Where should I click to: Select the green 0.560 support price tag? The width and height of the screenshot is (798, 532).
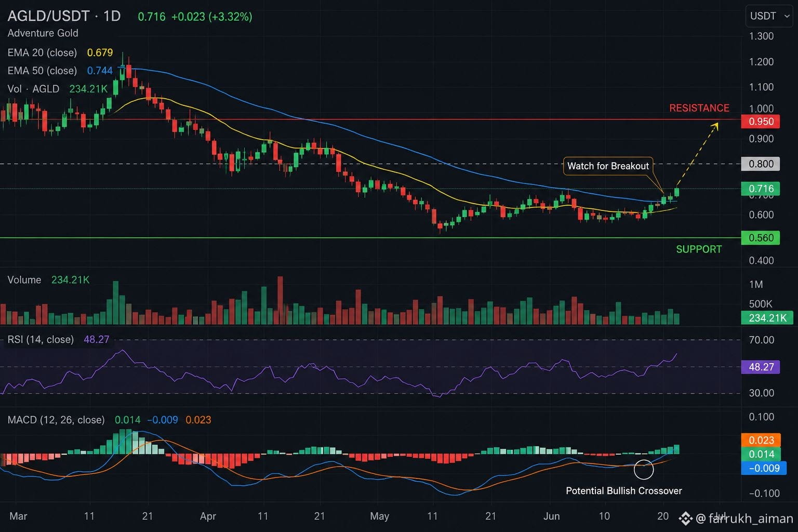coord(761,238)
